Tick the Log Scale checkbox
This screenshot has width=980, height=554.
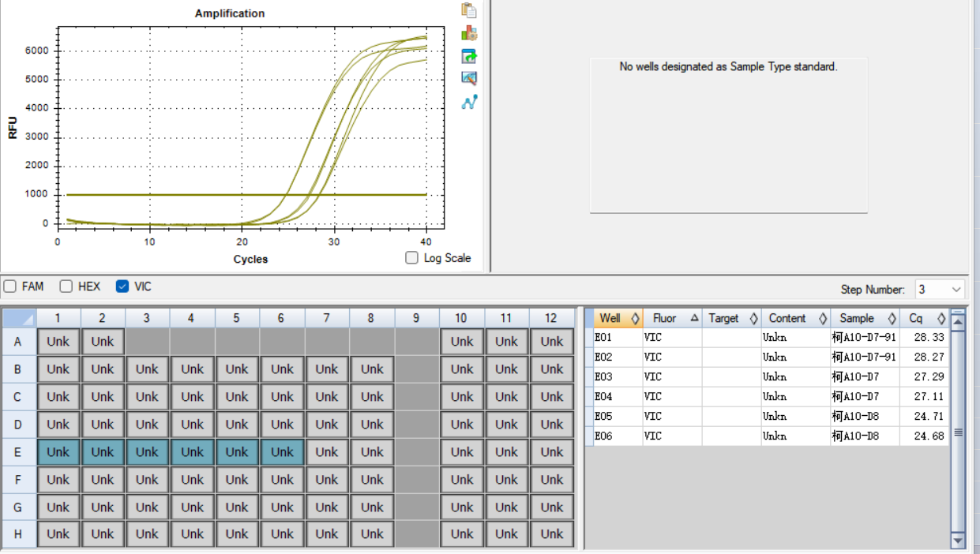tap(411, 258)
